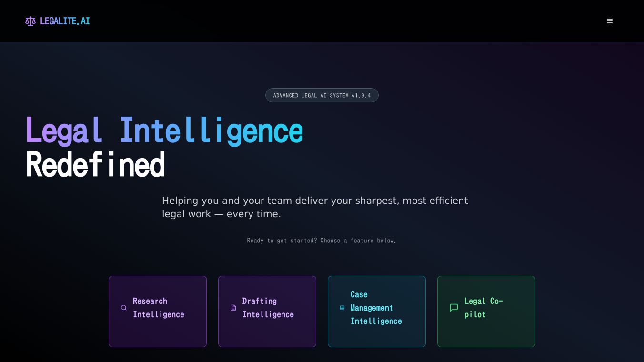644x362 pixels.
Task: Click the scales of justice logo icon
Action: (30, 21)
